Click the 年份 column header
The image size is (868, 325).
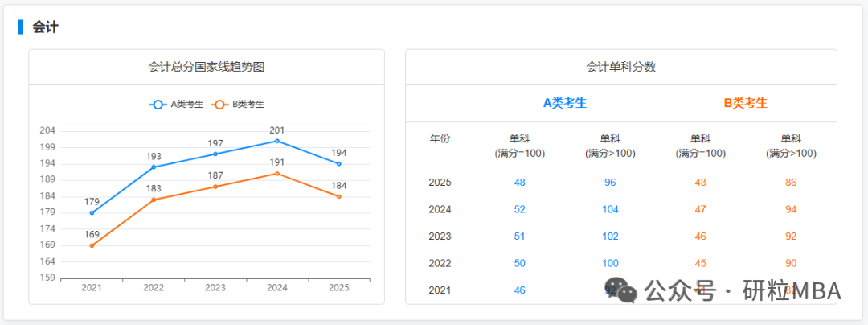(440, 138)
